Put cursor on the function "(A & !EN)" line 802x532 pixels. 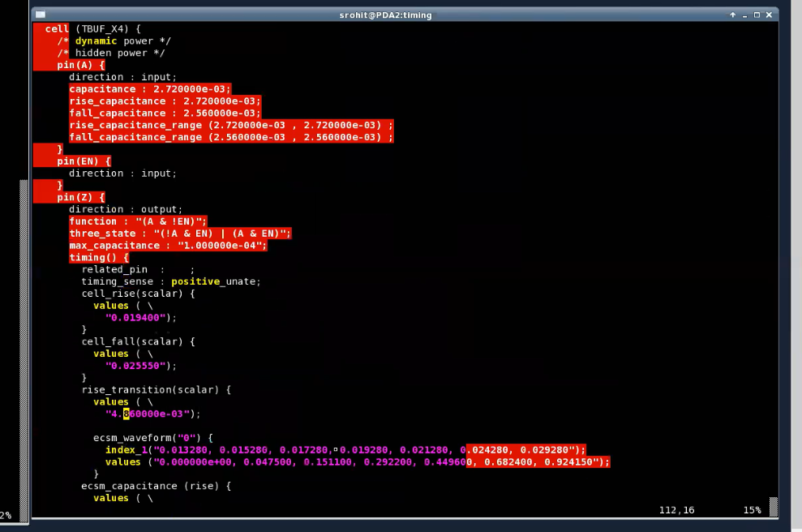pos(138,221)
